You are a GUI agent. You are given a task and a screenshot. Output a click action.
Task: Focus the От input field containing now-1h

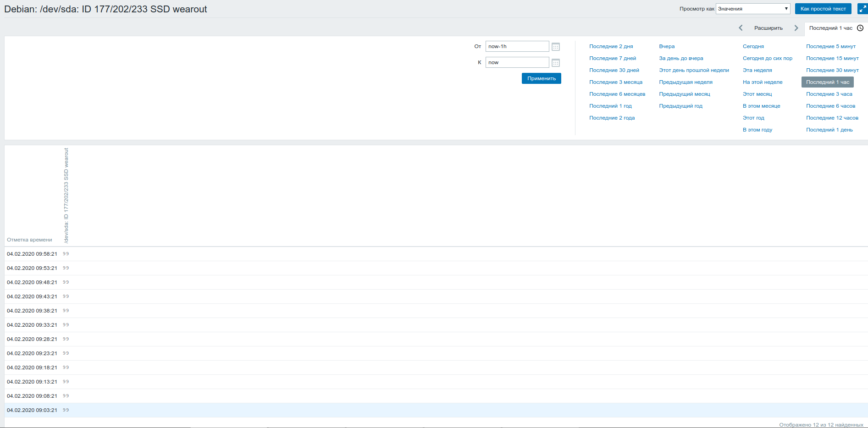[517, 46]
